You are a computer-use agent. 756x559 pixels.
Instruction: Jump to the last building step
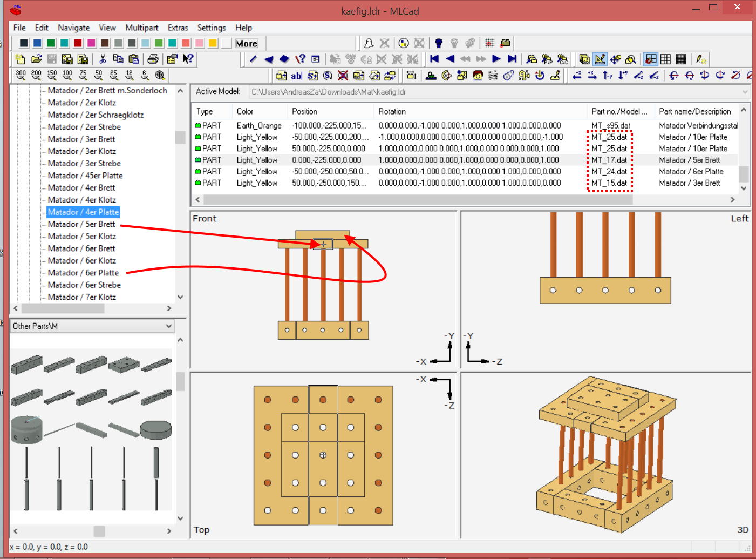(x=512, y=59)
